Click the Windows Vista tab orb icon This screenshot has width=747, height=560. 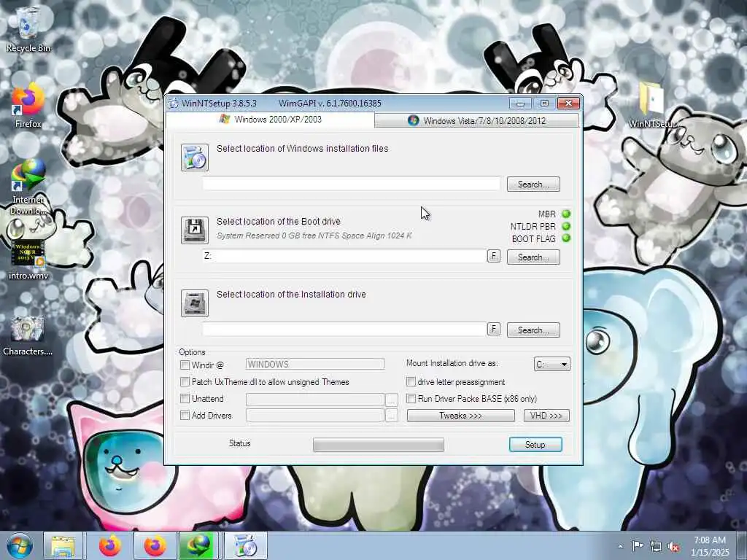point(413,120)
